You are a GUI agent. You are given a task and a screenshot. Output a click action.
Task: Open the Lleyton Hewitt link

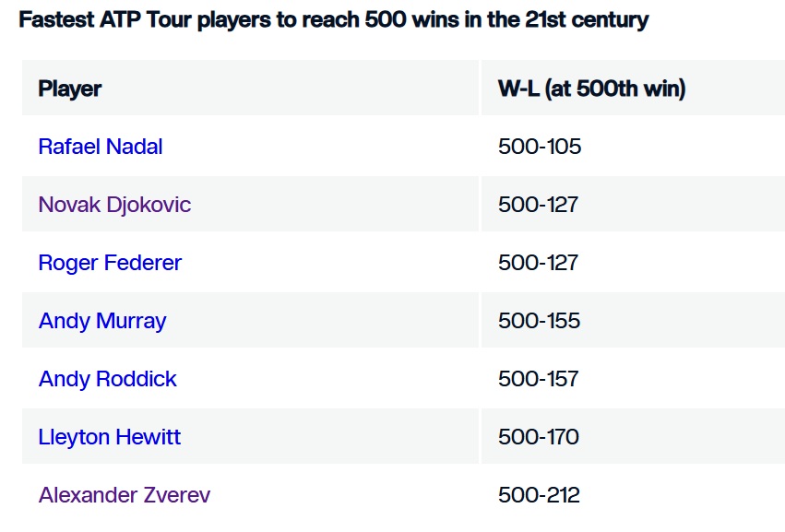tap(110, 437)
